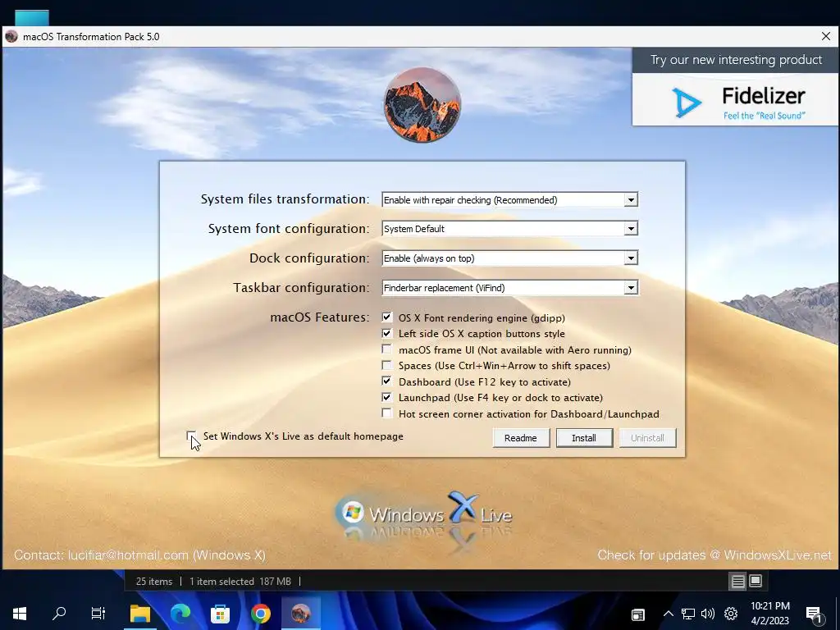The height and width of the screenshot is (630, 840).
Task: Expand the Taskbar configuration dropdown
Action: (509, 288)
